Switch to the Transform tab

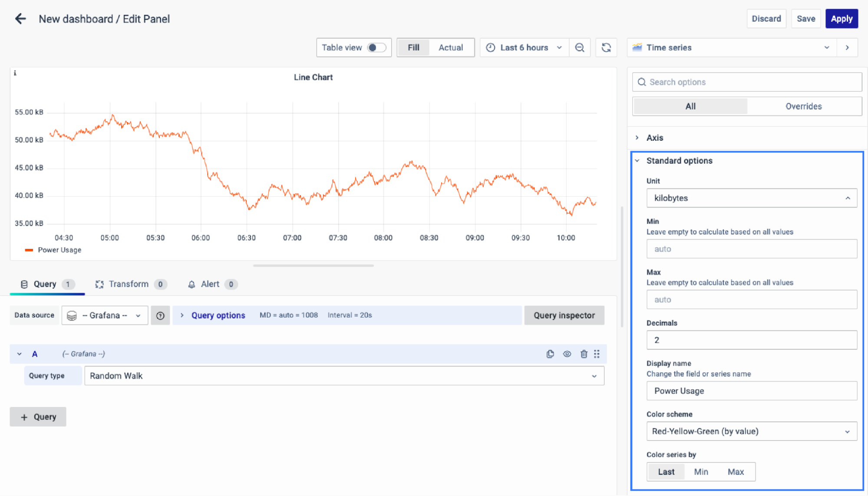(129, 284)
